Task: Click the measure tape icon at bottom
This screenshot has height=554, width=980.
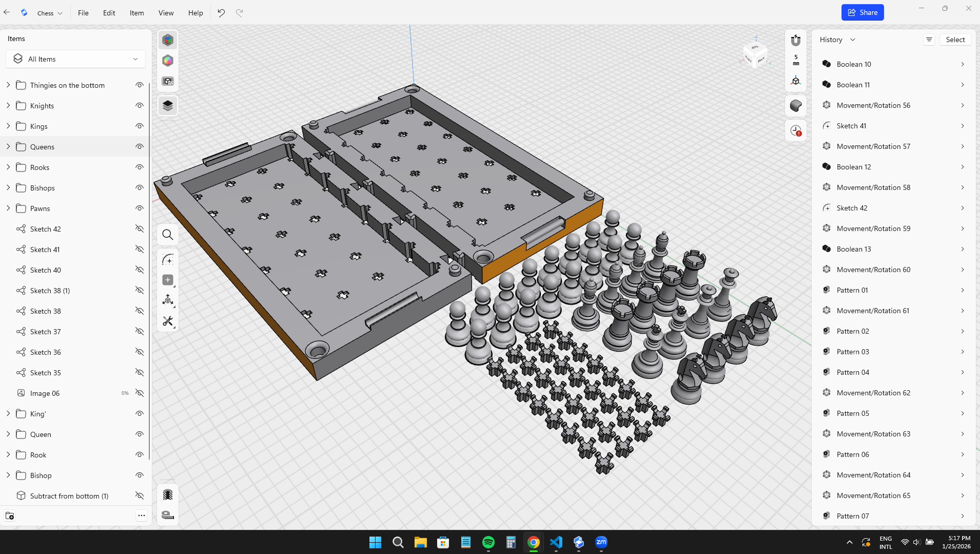Action: (x=168, y=515)
